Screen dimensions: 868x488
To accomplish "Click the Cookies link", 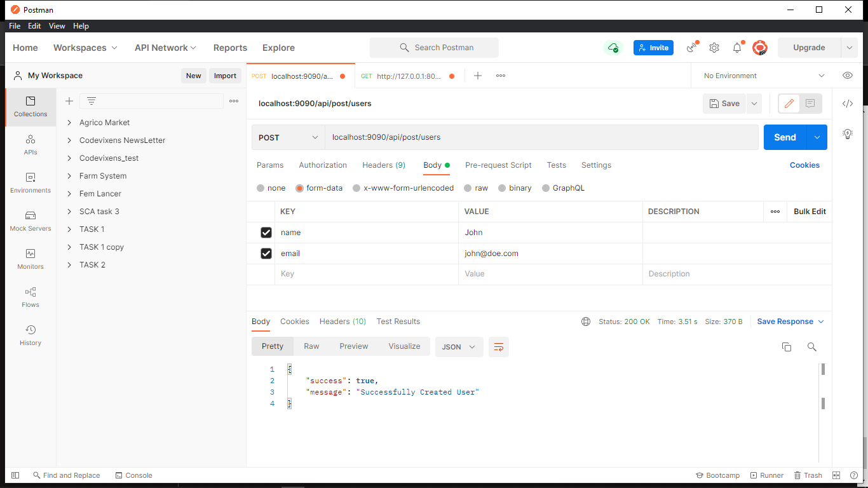I will 804,165.
